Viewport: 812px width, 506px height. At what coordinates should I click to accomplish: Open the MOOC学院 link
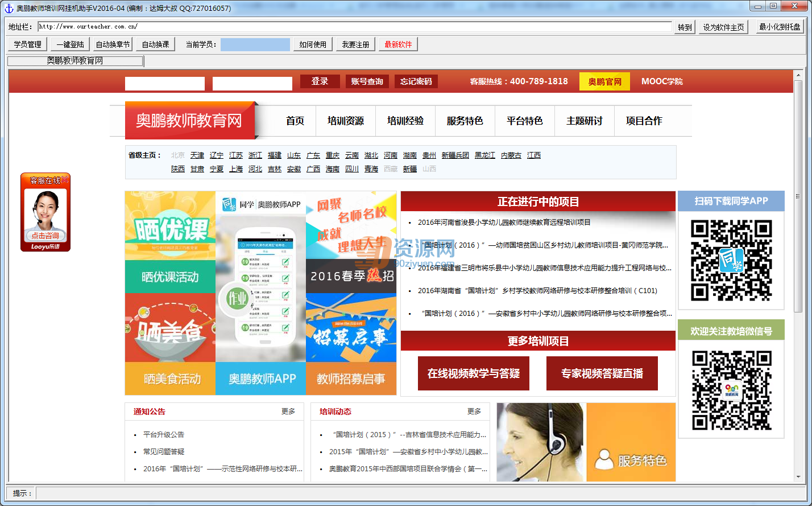coord(662,81)
